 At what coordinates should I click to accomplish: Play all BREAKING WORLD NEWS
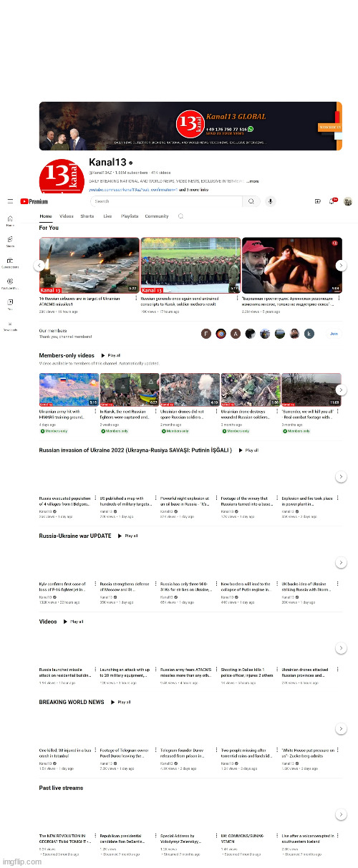click(x=121, y=703)
